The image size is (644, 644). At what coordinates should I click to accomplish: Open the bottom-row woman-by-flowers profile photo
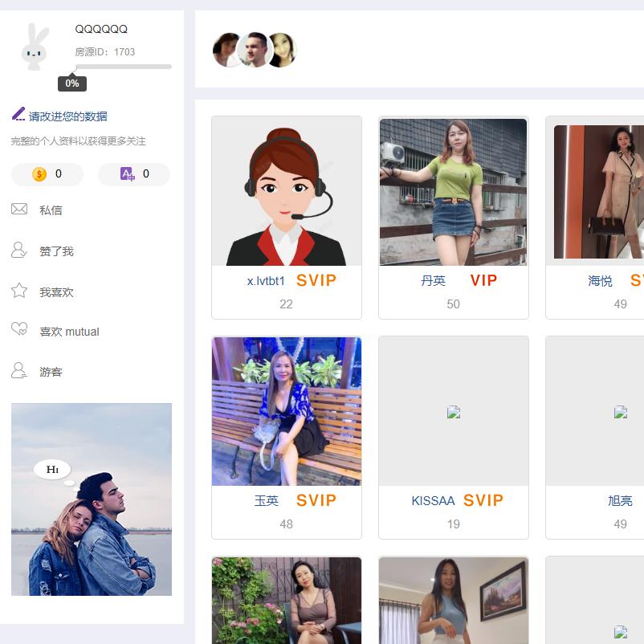point(287,601)
